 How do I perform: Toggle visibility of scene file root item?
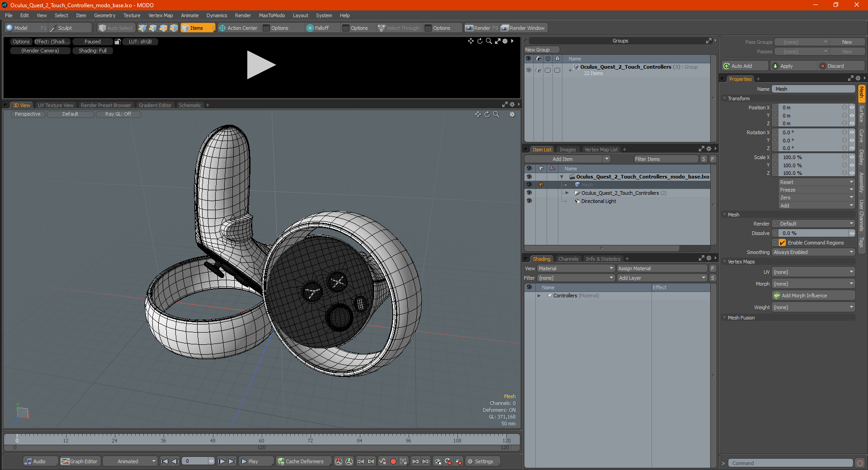pyautogui.click(x=529, y=177)
